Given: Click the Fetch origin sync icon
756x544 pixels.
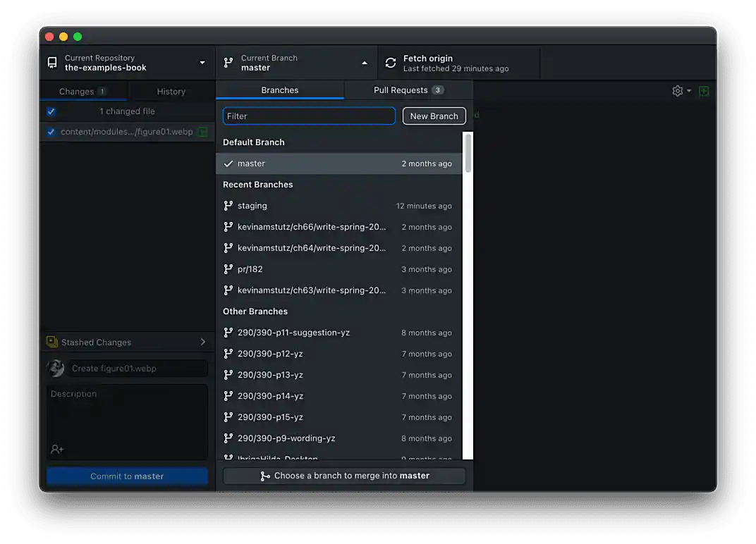Looking at the screenshot, I should point(390,63).
